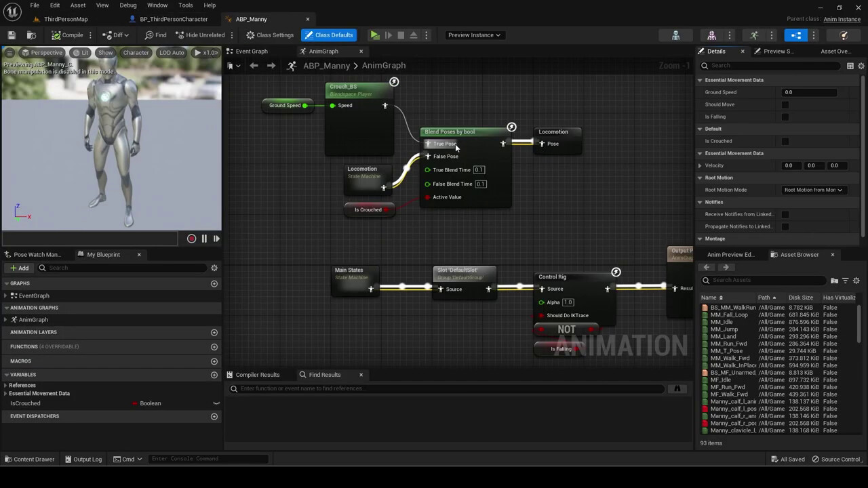
Task: Open the Content Drawer
Action: [x=30, y=459]
